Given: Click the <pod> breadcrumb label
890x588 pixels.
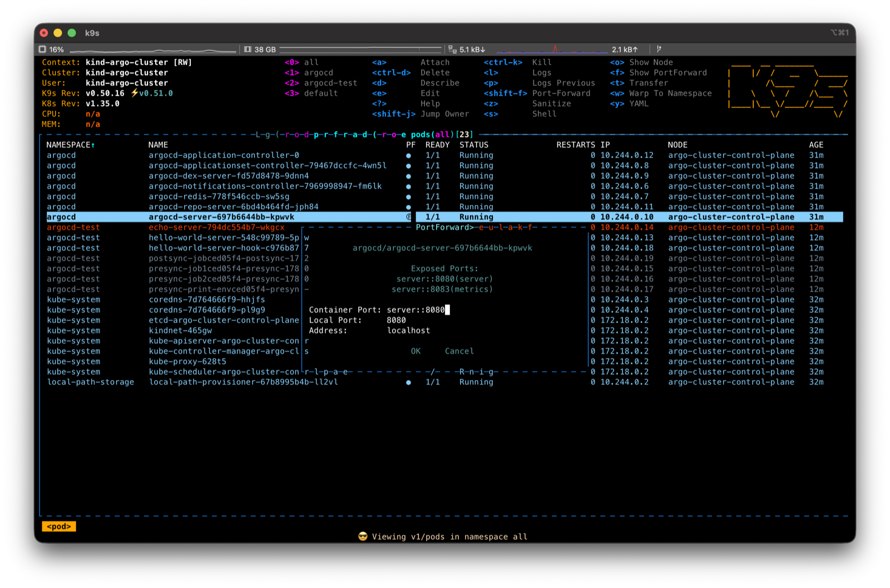Looking at the screenshot, I should click(x=59, y=526).
